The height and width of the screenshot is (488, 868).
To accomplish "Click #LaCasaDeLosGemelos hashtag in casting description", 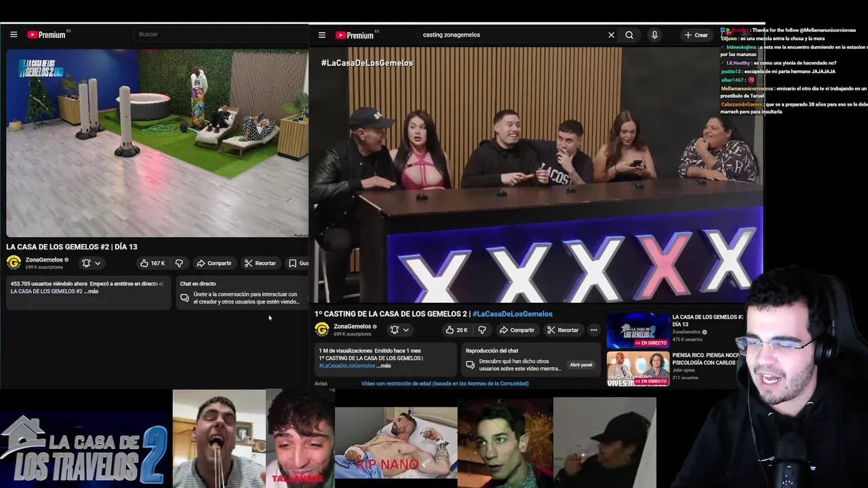I will 347,366.
